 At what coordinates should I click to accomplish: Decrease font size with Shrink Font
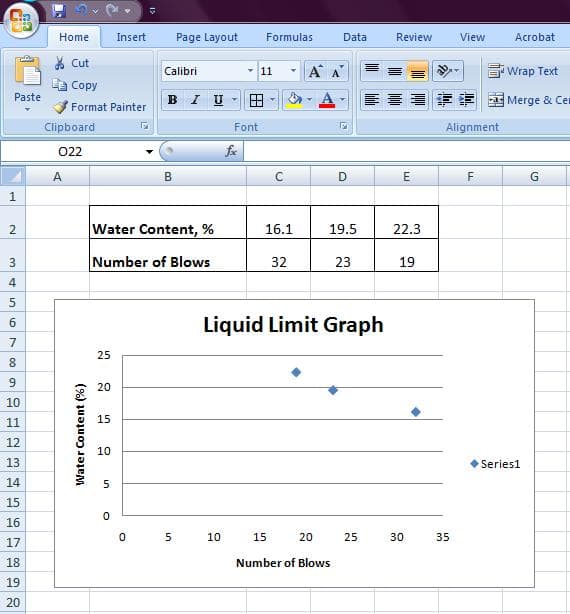click(337, 71)
